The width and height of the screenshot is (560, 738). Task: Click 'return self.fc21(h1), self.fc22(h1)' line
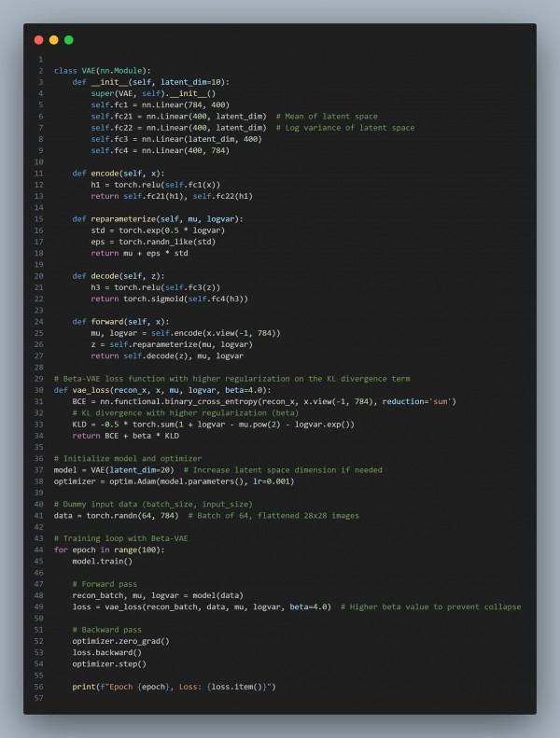point(172,196)
